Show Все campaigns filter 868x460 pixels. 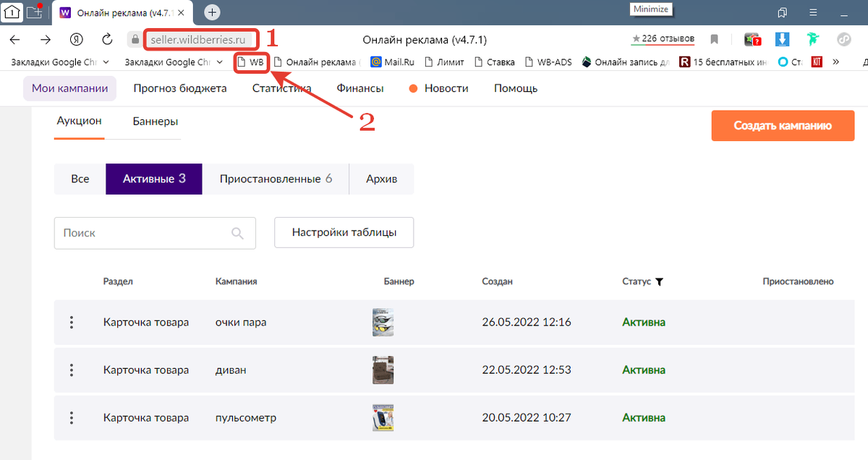click(x=80, y=179)
